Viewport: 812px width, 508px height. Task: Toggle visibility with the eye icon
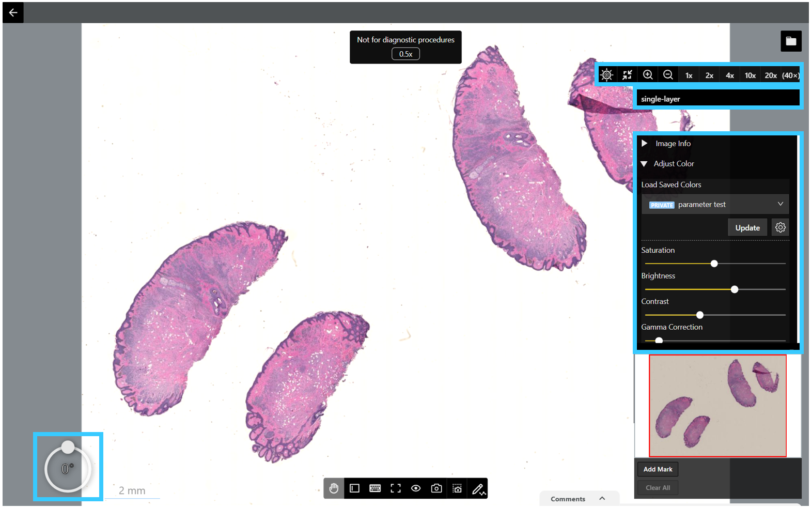[x=416, y=488]
